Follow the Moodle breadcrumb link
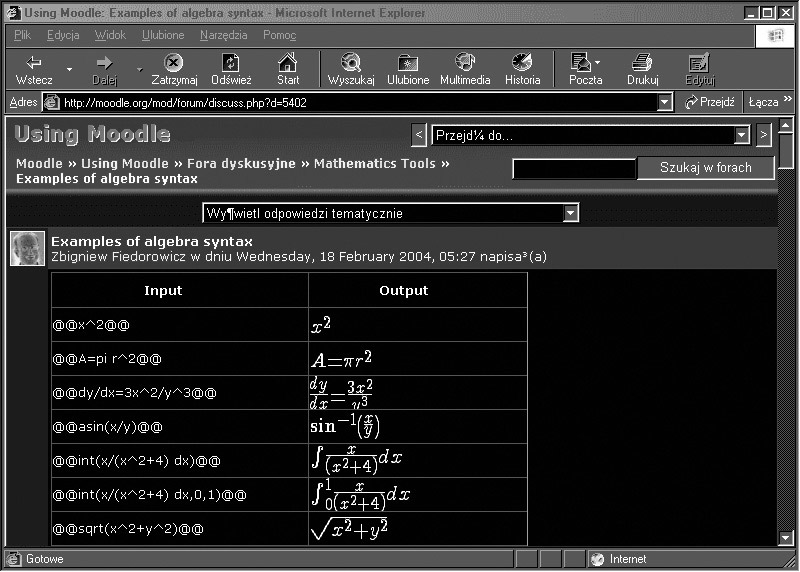This screenshot has width=800, height=572. click(39, 163)
